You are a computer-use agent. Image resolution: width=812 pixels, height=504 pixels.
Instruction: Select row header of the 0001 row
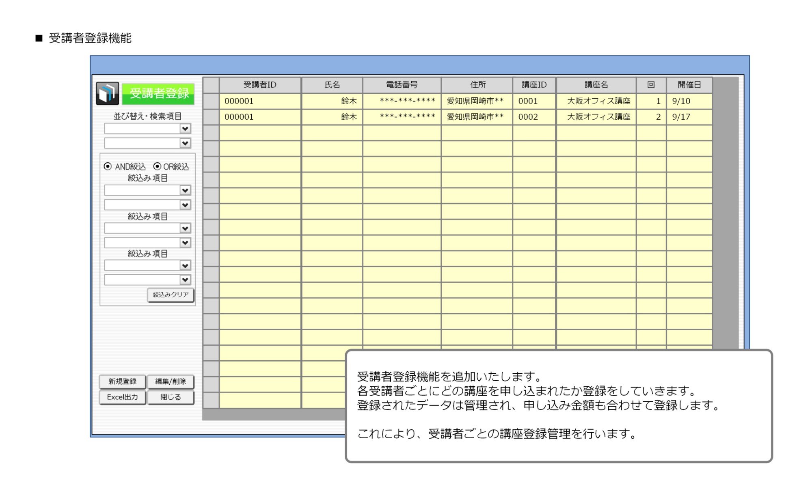pyautogui.click(x=211, y=101)
